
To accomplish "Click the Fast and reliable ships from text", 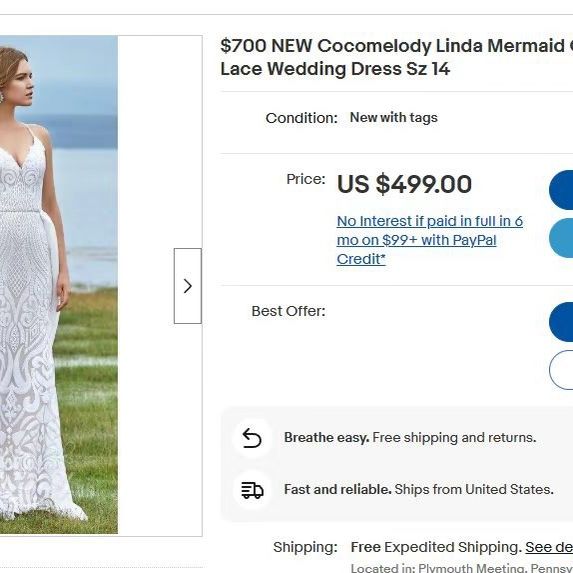I will tap(419, 489).
